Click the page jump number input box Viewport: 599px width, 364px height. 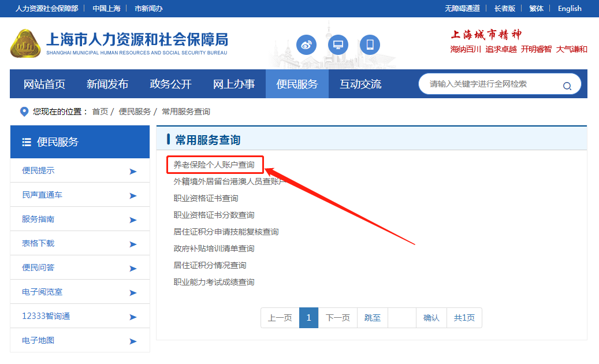(402, 318)
